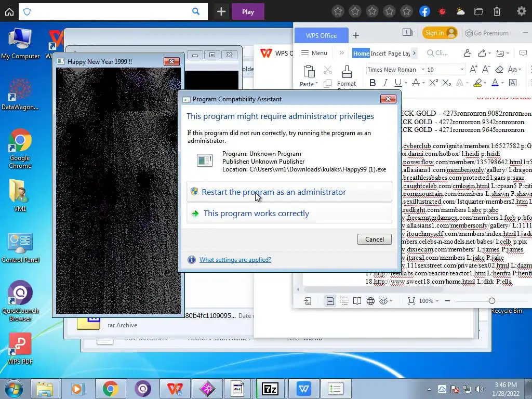Open the Facebook shortcut icon
The image size is (532, 399).
coord(424,11)
